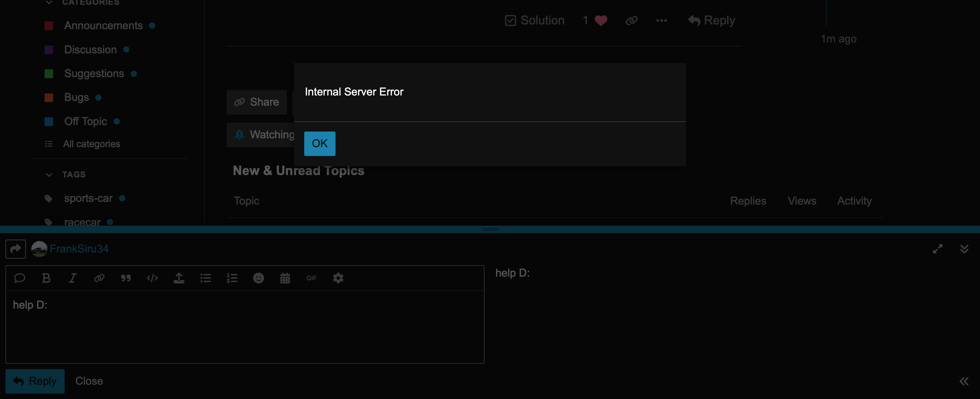Click the Italic formatting icon

[x=72, y=278]
